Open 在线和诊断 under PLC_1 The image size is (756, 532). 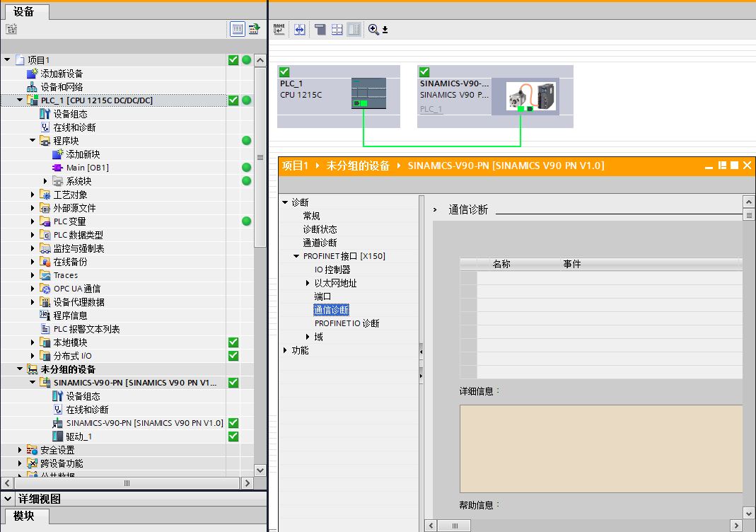click(x=75, y=127)
